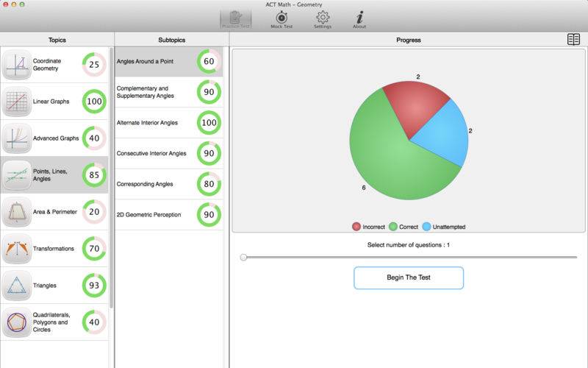
Task: Click the Topics list scrollbar
Action: tap(111, 177)
